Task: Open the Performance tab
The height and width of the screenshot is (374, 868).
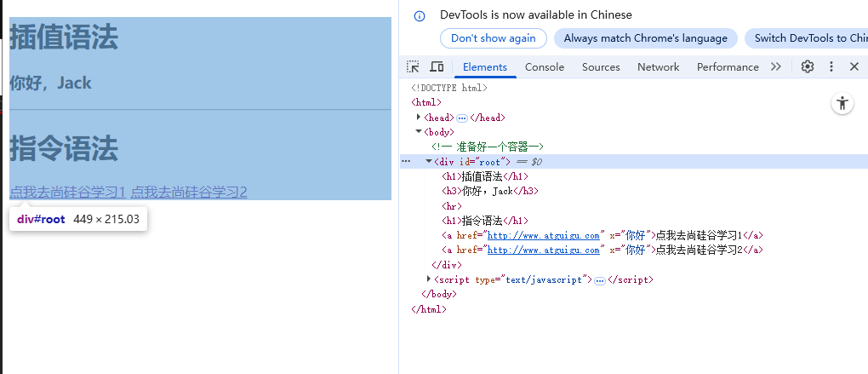Action: 728,67
